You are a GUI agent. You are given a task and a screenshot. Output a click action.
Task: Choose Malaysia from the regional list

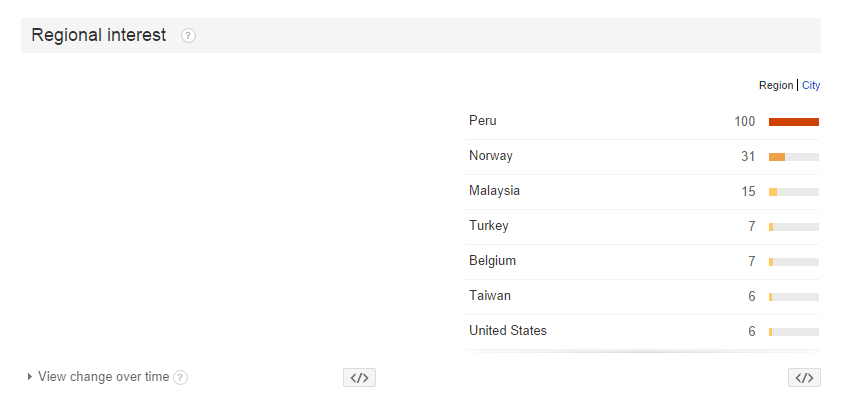[643, 192]
